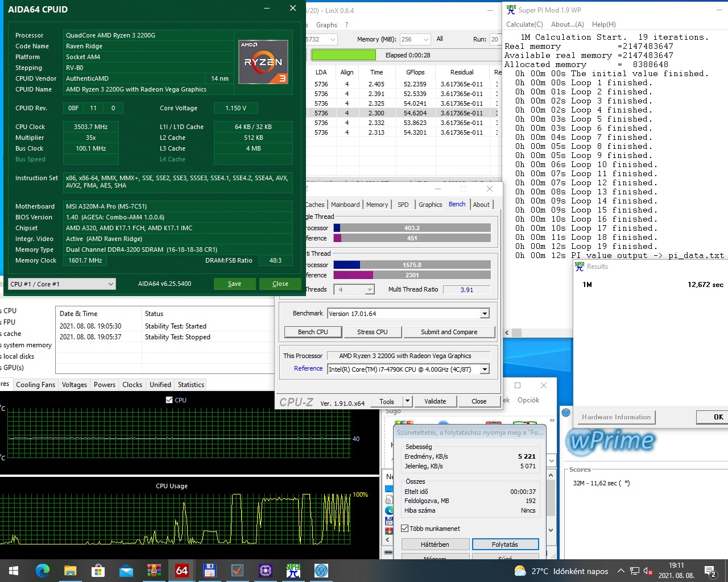Switch to the CPU-Z Memory tab
Screen dimensions: 728x582
[x=377, y=205]
